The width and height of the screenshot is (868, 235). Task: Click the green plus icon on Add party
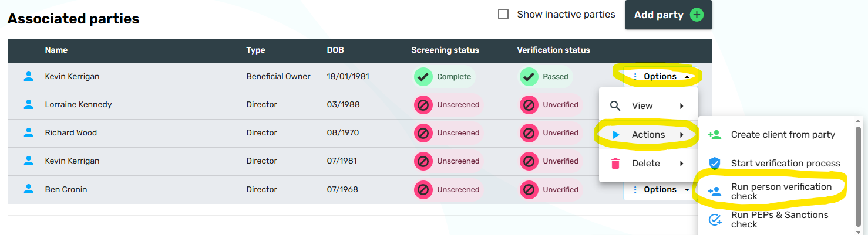click(697, 15)
